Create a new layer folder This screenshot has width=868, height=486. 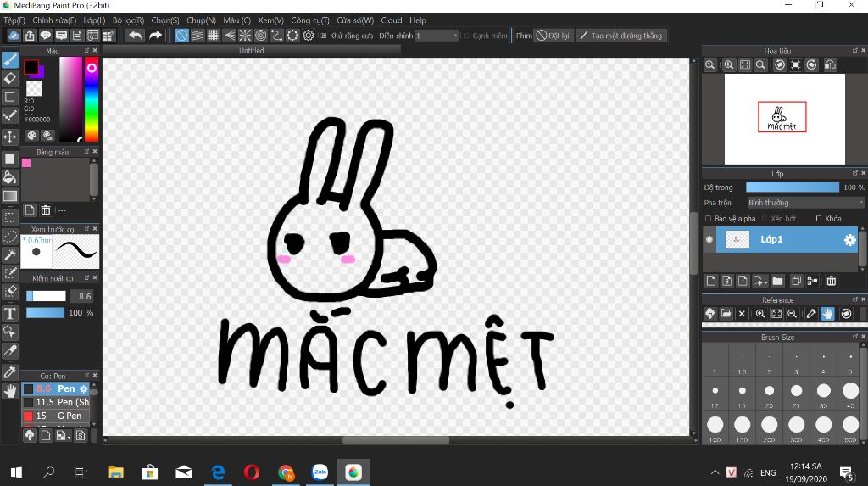click(778, 281)
